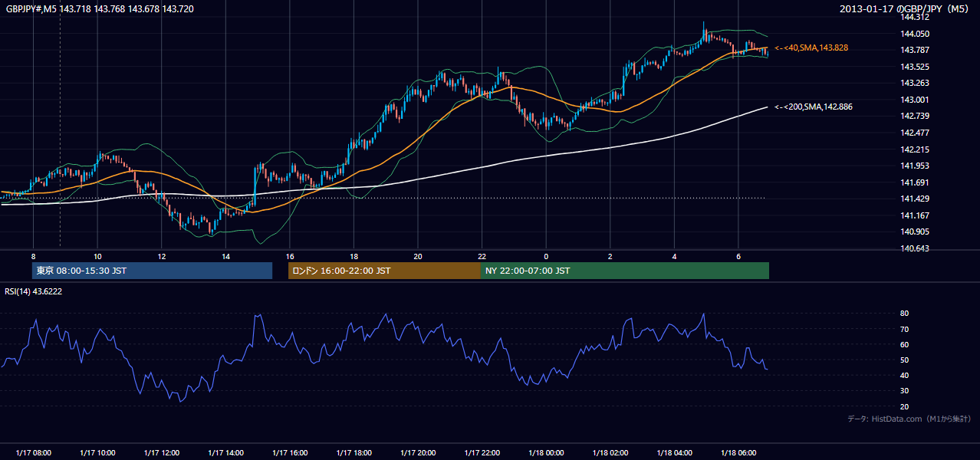The height and width of the screenshot is (460, 980).
Task: Click hour label 22 under the price chart
Action: coord(482,256)
